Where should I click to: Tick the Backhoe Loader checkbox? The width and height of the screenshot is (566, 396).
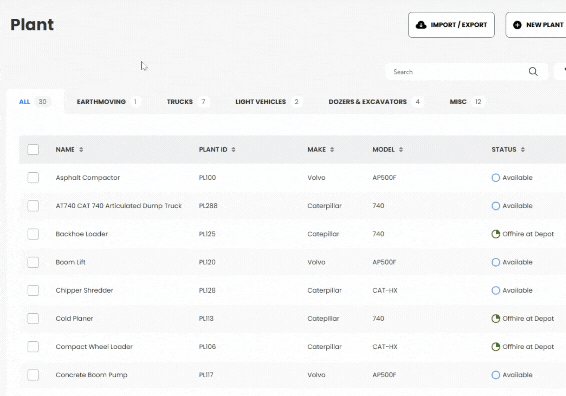[33, 234]
